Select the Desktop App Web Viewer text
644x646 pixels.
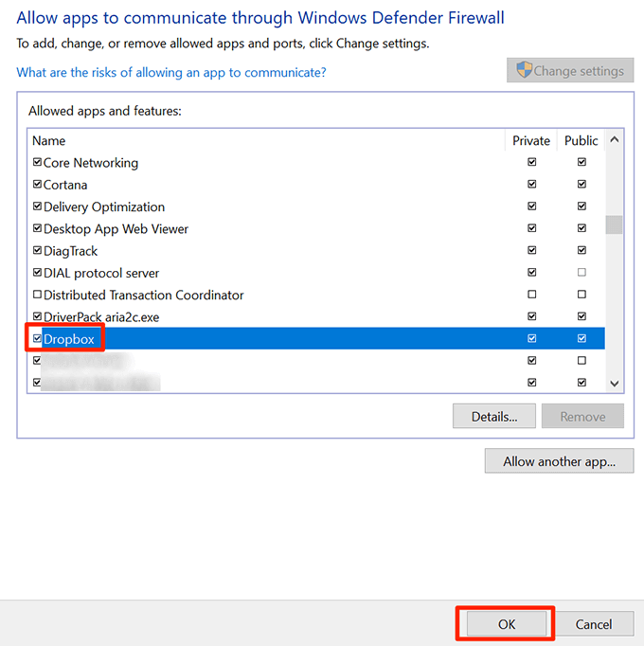click(116, 229)
